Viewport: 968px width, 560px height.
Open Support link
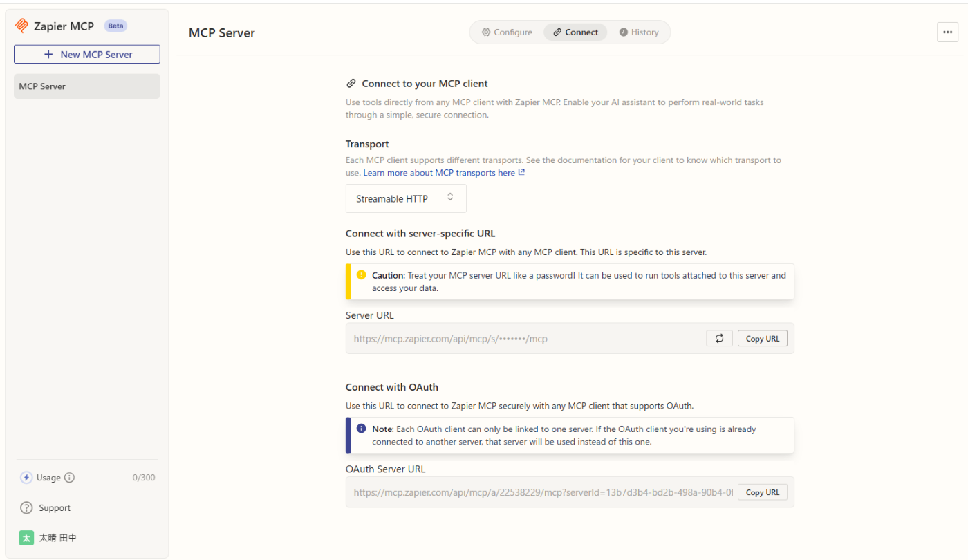pos(55,508)
